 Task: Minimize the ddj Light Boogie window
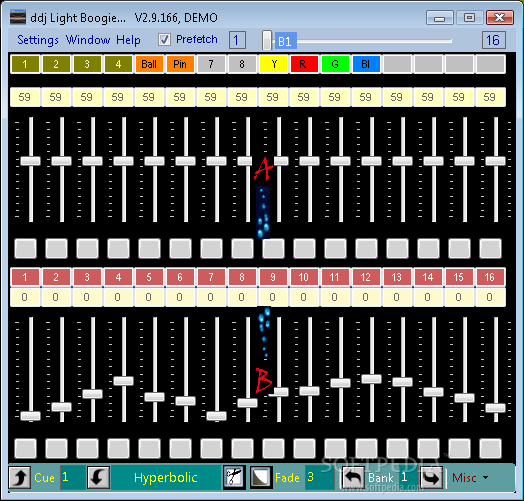click(x=440, y=18)
